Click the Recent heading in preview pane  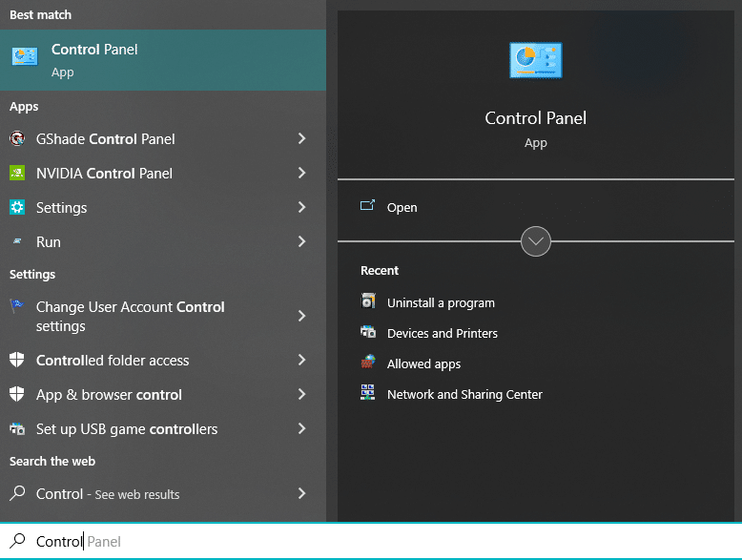380,270
